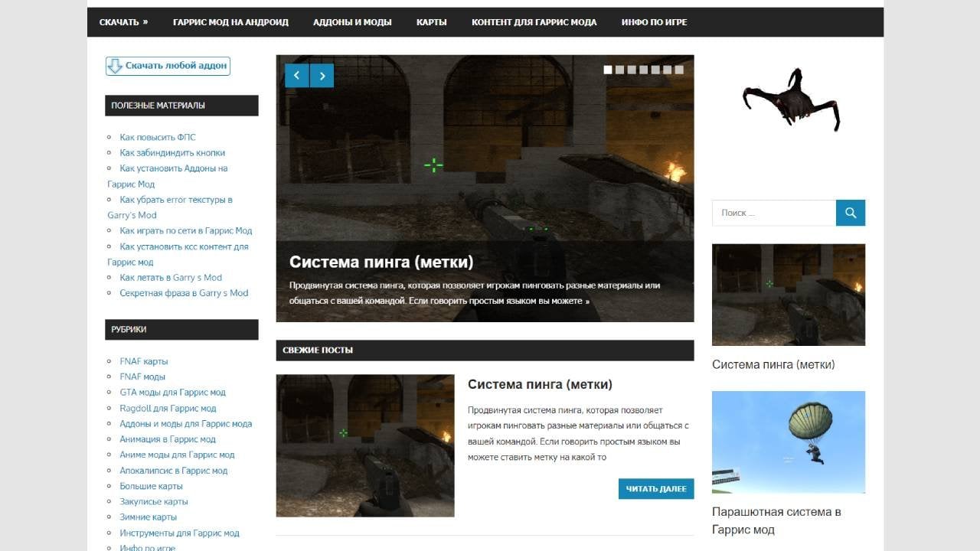Select the seventh slider pagination dot

(679, 70)
